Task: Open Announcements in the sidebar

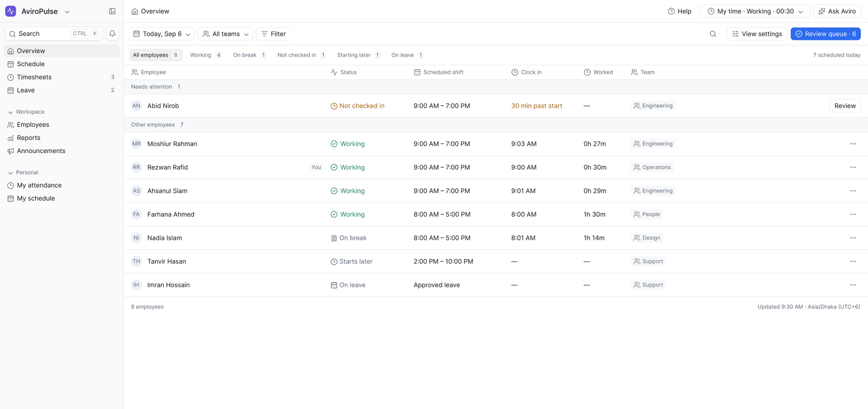Action: pyautogui.click(x=62, y=151)
